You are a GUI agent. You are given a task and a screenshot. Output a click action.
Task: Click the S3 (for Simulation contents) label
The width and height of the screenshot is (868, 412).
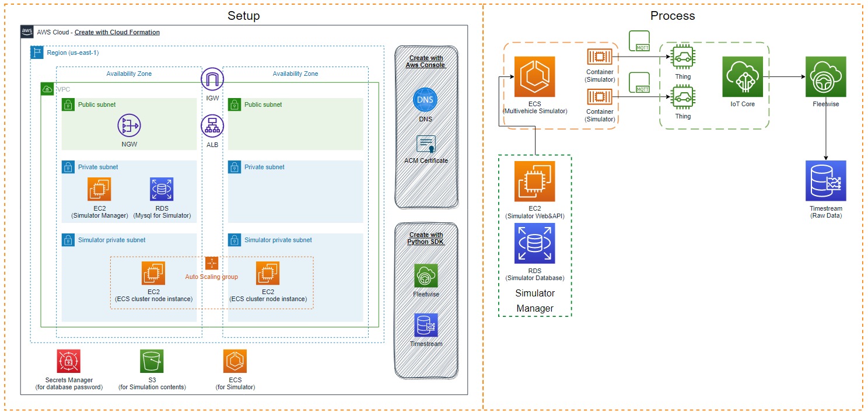point(152,383)
